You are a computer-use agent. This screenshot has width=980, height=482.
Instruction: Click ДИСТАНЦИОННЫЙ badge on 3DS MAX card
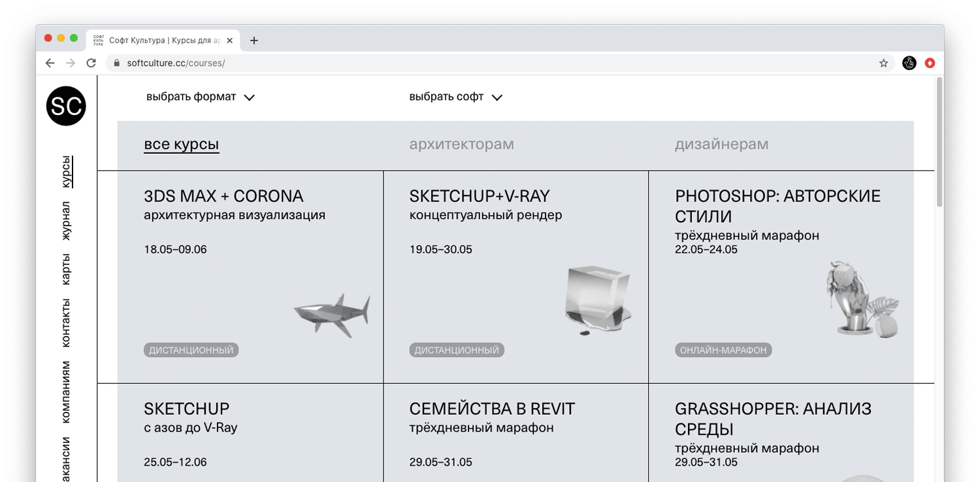(191, 351)
